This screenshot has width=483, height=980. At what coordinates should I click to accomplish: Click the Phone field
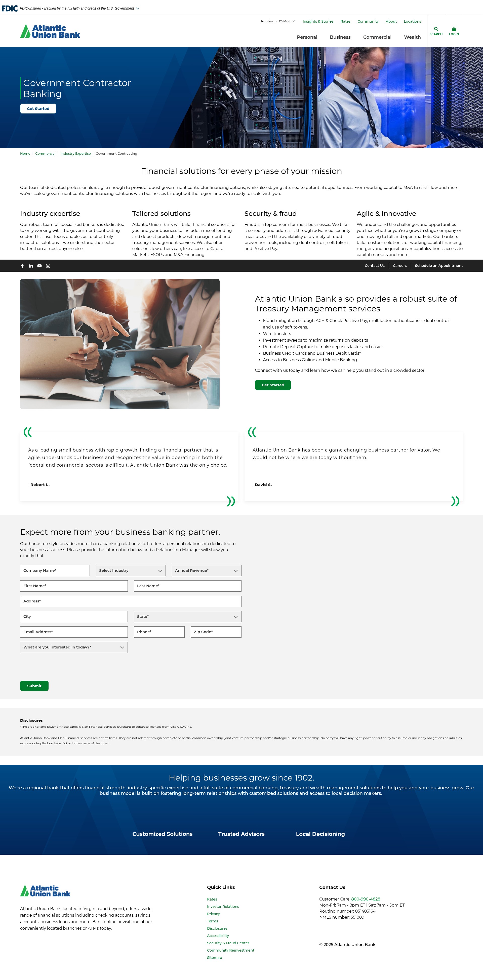(x=159, y=632)
